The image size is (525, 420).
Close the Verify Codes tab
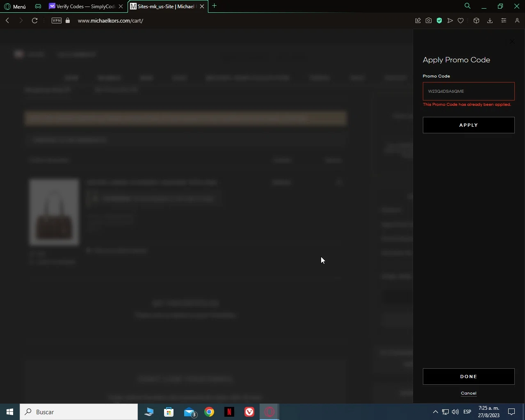[x=121, y=7]
